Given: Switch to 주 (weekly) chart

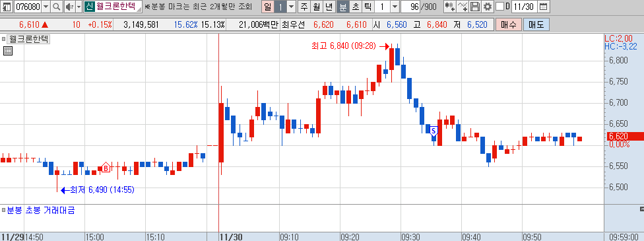Looking at the screenshot, I should [x=304, y=7].
